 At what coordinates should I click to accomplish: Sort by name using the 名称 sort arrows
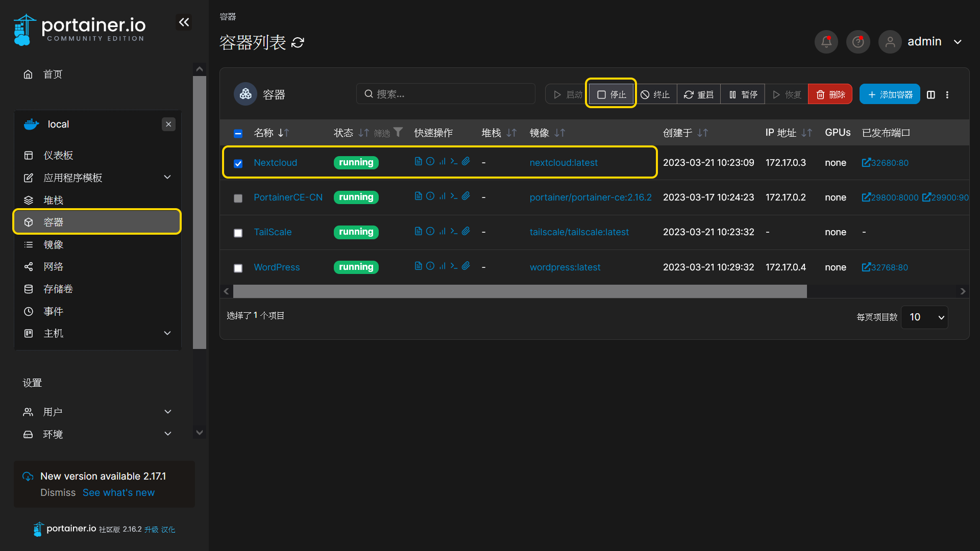[x=283, y=133]
